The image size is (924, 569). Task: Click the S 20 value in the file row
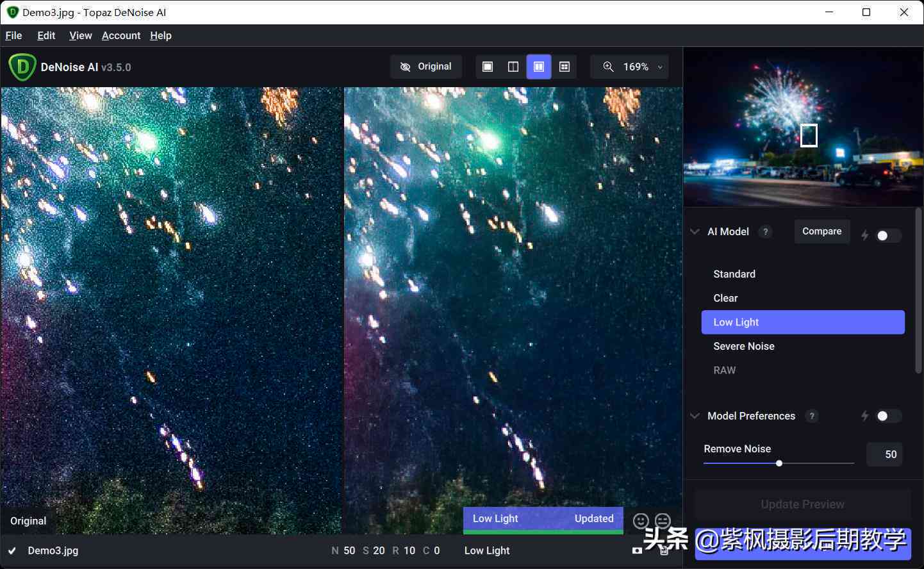point(374,550)
